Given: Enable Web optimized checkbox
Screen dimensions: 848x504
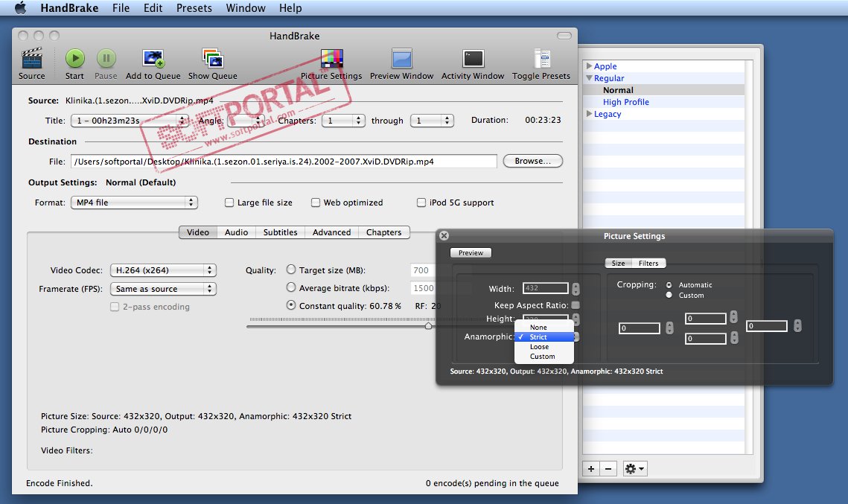Looking at the screenshot, I should [316, 202].
